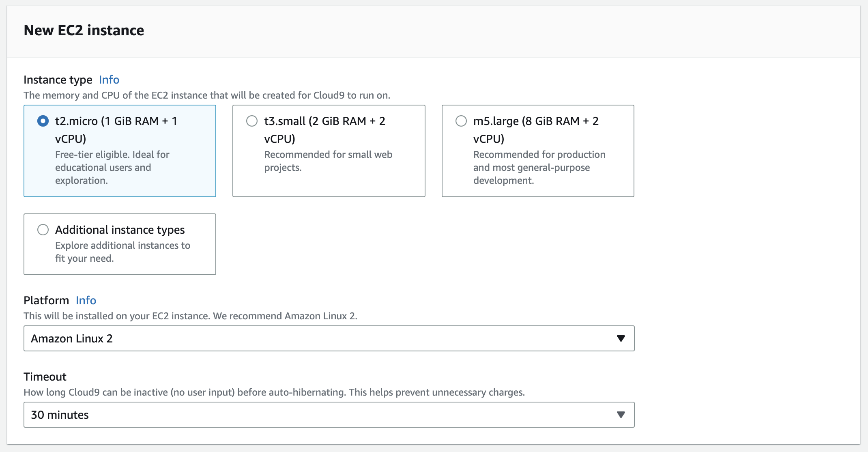This screenshot has height=452, width=868.
Task: Click 'Recommended for small web projects.' text
Action: [328, 161]
